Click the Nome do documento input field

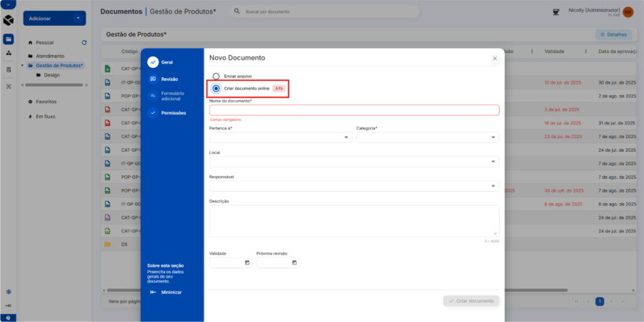pyautogui.click(x=354, y=110)
